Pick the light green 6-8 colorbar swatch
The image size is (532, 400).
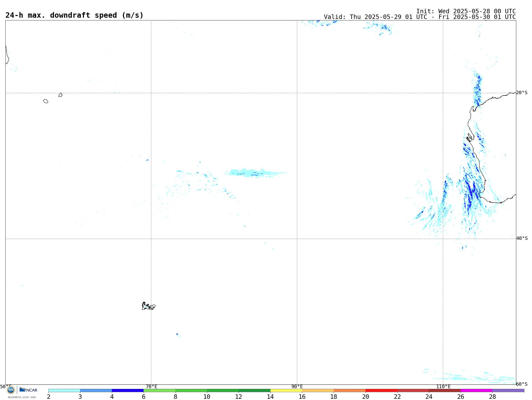pyautogui.click(x=159, y=391)
